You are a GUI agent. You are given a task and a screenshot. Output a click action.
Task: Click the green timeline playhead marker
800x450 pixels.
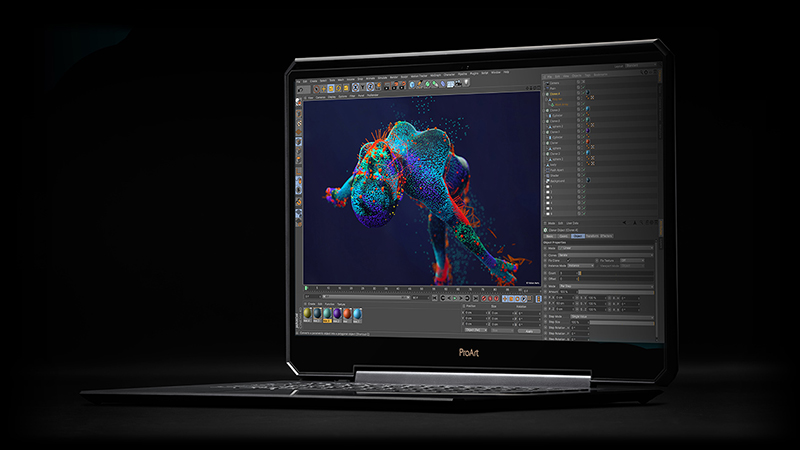(306, 288)
